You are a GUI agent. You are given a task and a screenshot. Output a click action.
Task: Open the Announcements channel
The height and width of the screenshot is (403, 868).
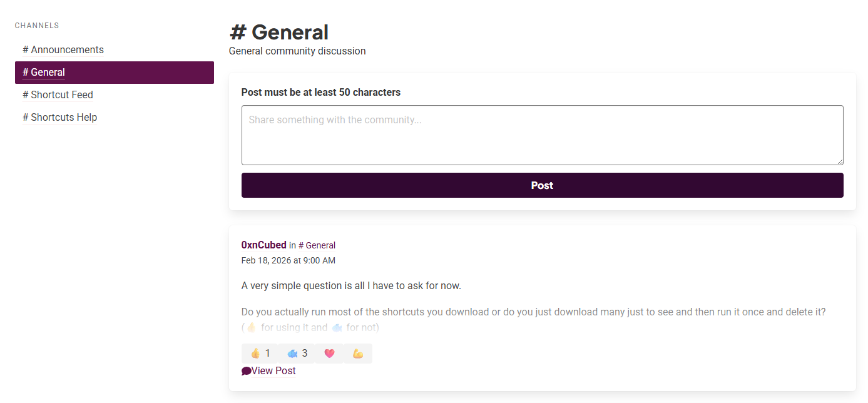click(x=63, y=50)
